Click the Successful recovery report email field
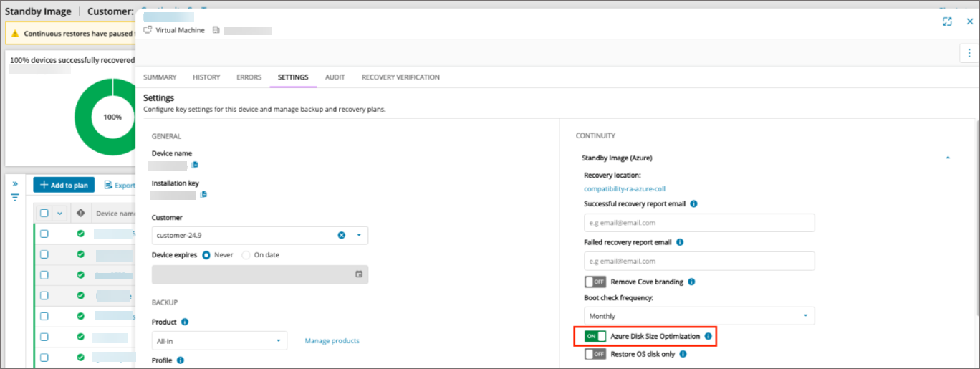 point(698,223)
